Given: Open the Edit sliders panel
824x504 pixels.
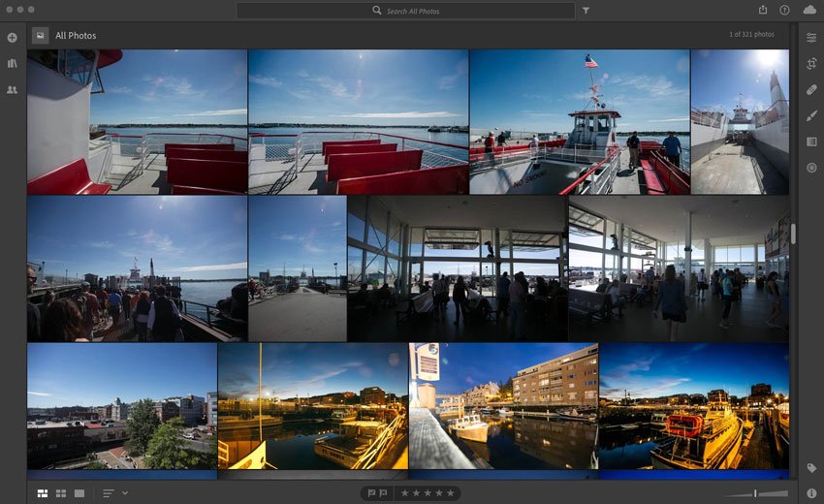Looking at the screenshot, I should click(x=811, y=38).
